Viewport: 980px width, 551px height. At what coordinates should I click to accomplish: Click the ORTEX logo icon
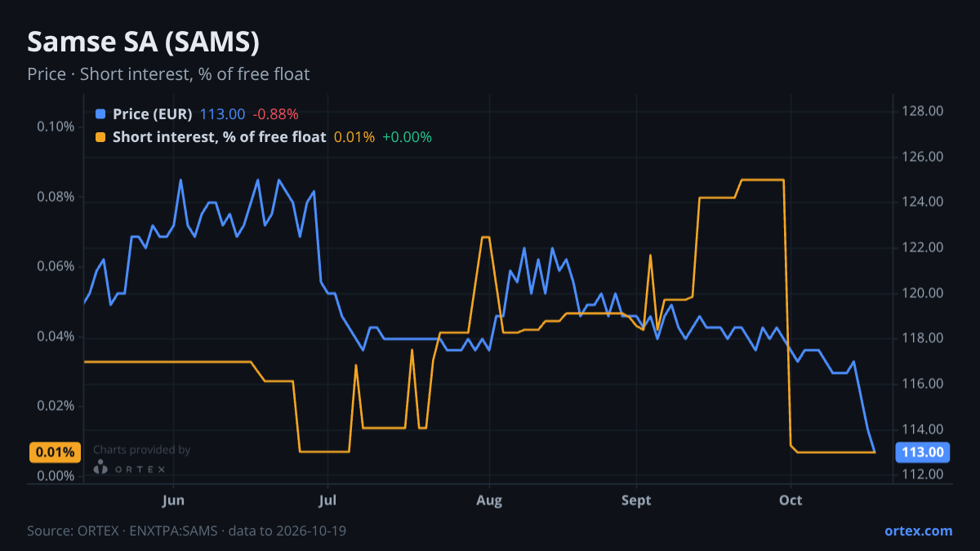(x=100, y=467)
